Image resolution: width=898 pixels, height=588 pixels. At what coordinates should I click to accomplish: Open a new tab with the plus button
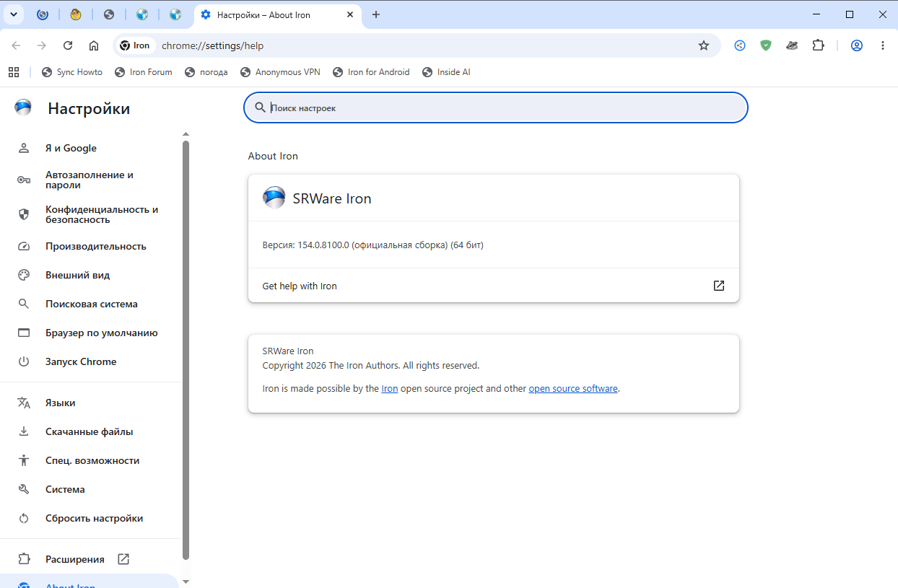pos(375,14)
